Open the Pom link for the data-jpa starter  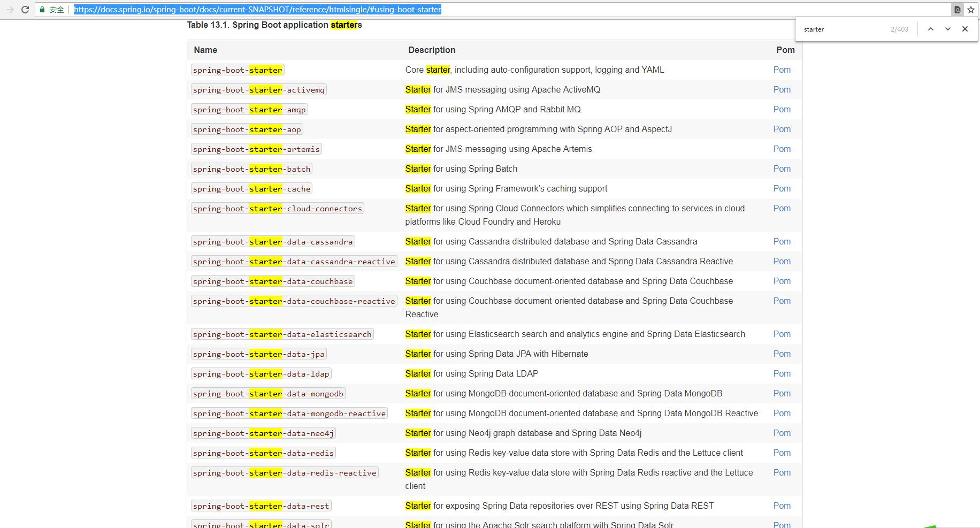782,354
